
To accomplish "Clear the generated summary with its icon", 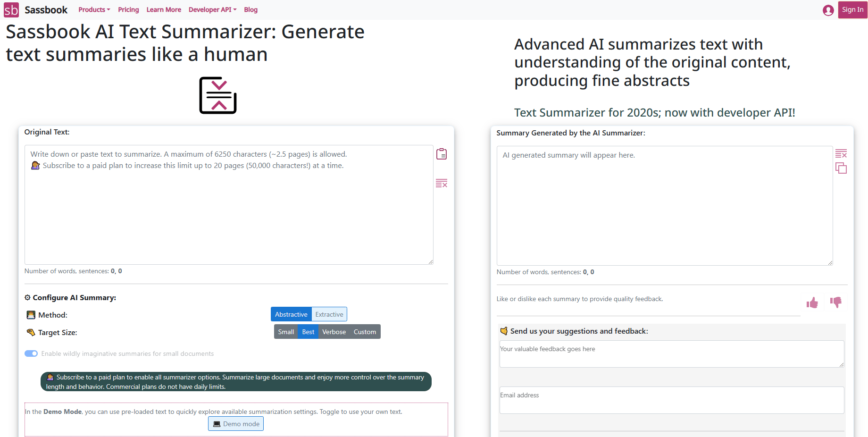I will (841, 154).
